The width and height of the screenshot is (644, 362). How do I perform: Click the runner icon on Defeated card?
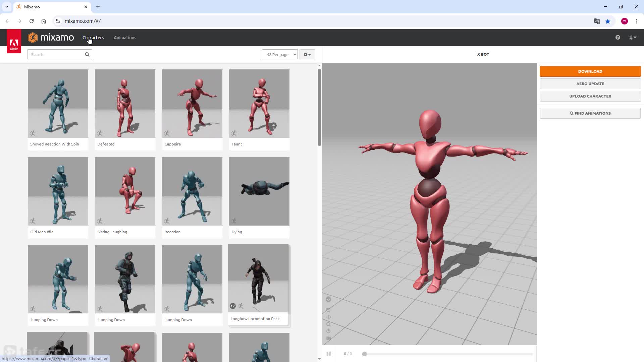(100, 133)
